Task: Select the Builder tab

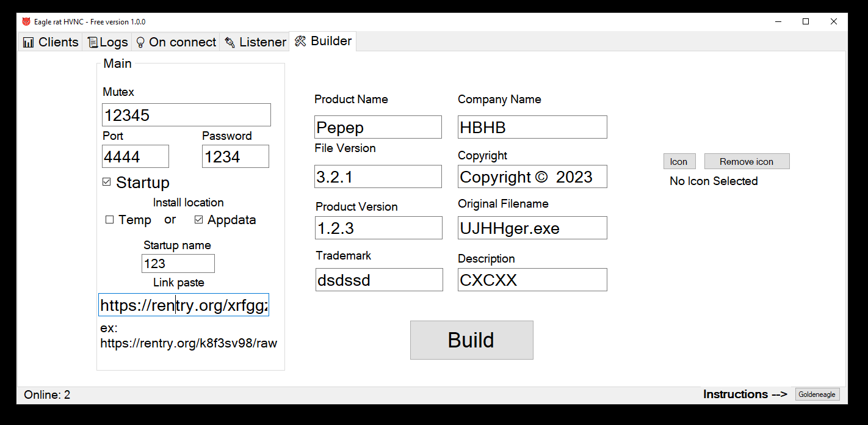Action: coord(323,41)
